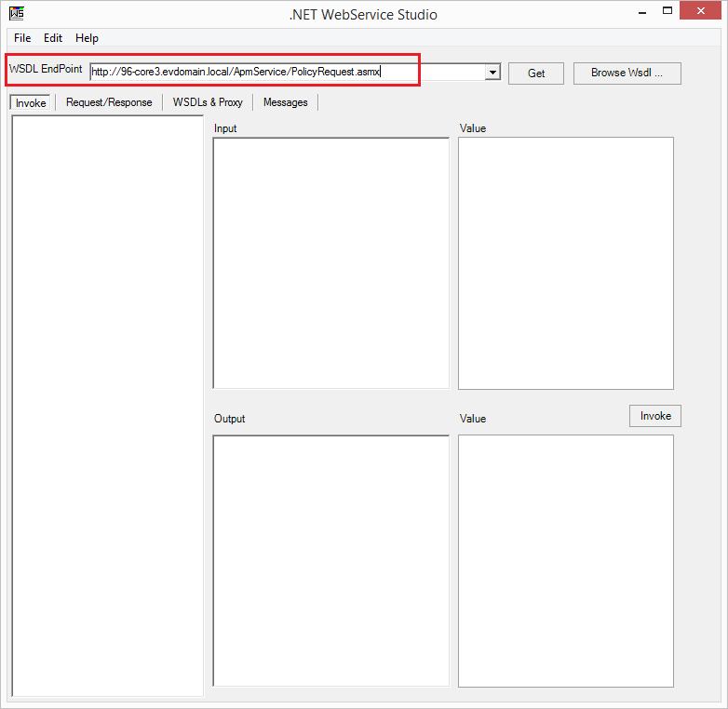The height and width of the screenshot is (709, 728).
Task: Switch to the Request/Response tab
Action: (x=109, y=102)
